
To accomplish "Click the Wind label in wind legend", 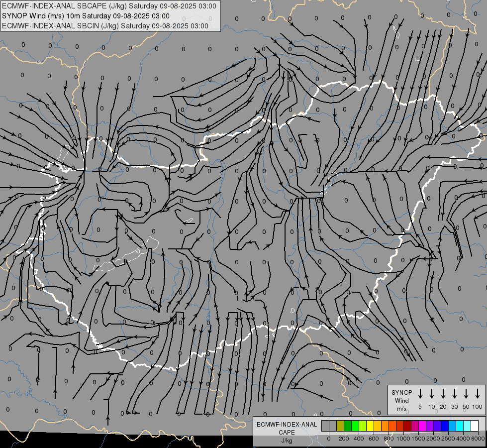I will 401,400.
